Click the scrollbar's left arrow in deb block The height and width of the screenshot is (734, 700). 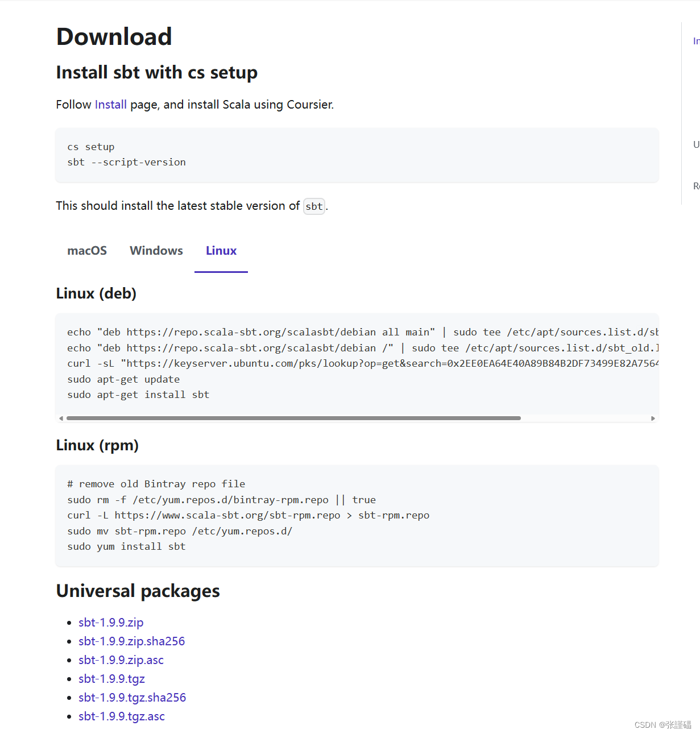pyautogui.click(x=61, y=418)
